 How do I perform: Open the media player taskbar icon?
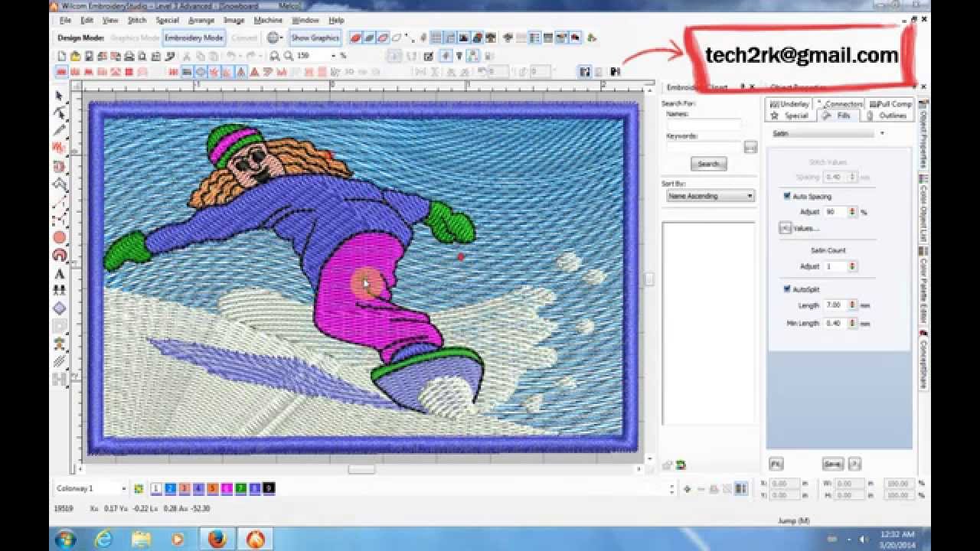point(178,539)
